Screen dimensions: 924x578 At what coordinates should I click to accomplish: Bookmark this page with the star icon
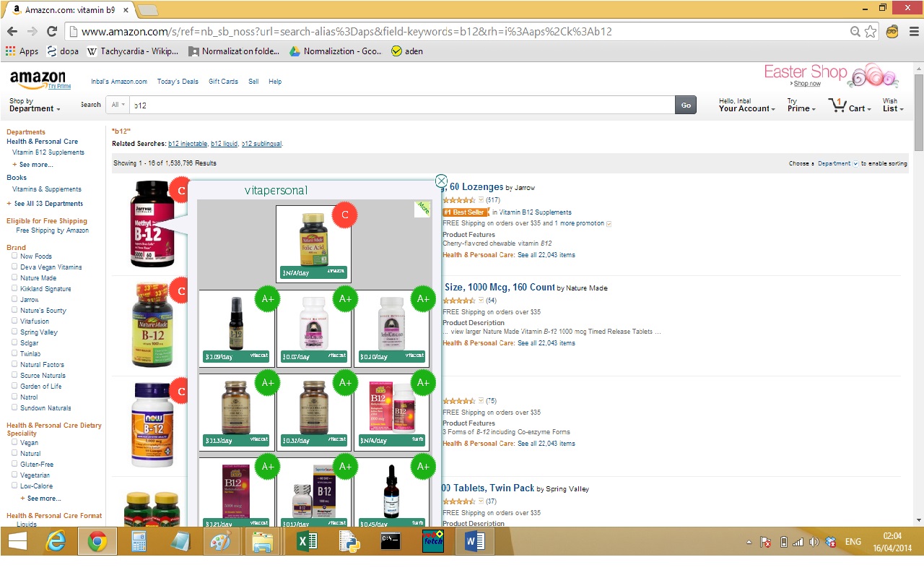pyautogui.click(x=871, y=31)
